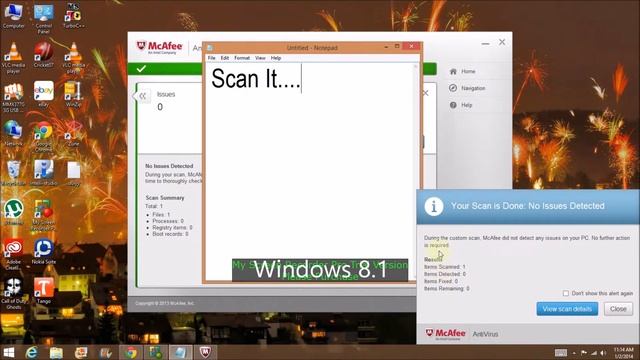Open the eBay desktop shortcut
This screenshot has width=640, height=360.
[x=43, y=93]
